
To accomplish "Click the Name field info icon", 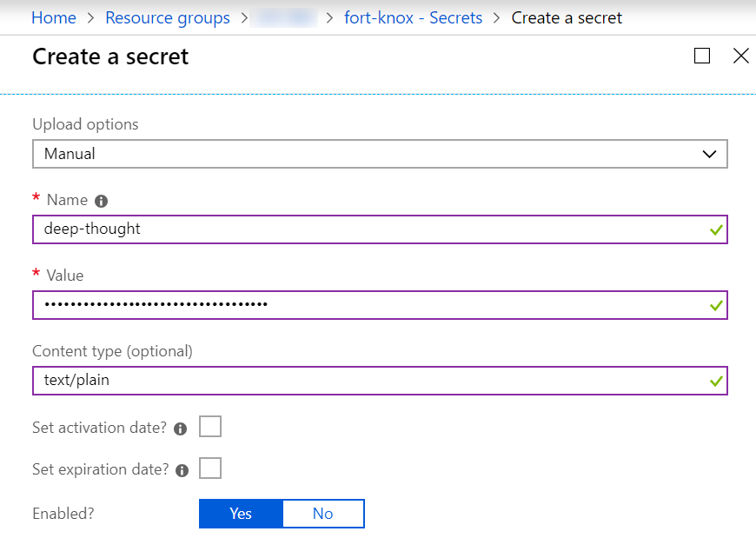I will pyautogui.click(x=101, y=201).
